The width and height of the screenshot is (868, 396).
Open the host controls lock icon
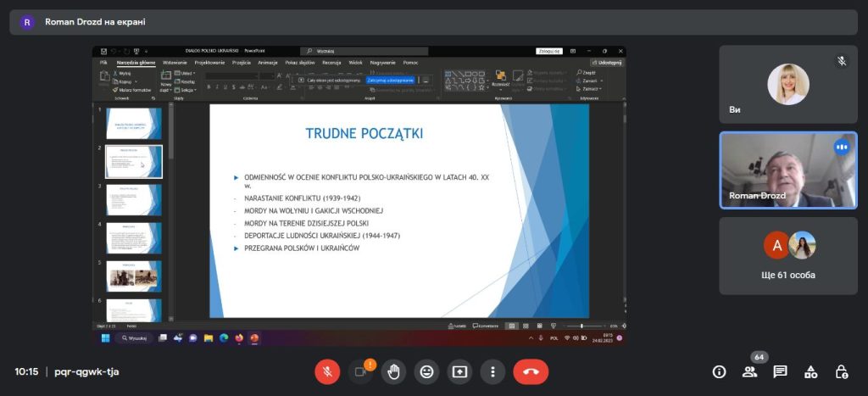tap(841, 371)
